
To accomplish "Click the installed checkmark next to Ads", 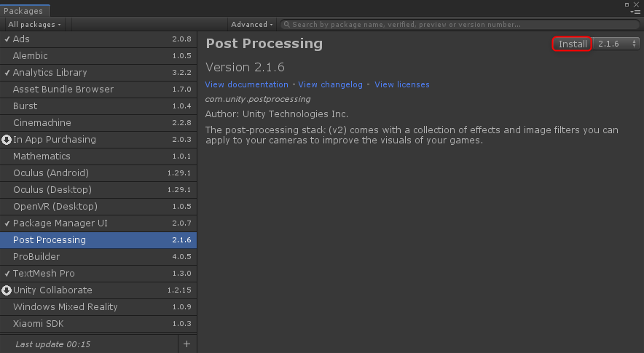I will tap(7, 39).
